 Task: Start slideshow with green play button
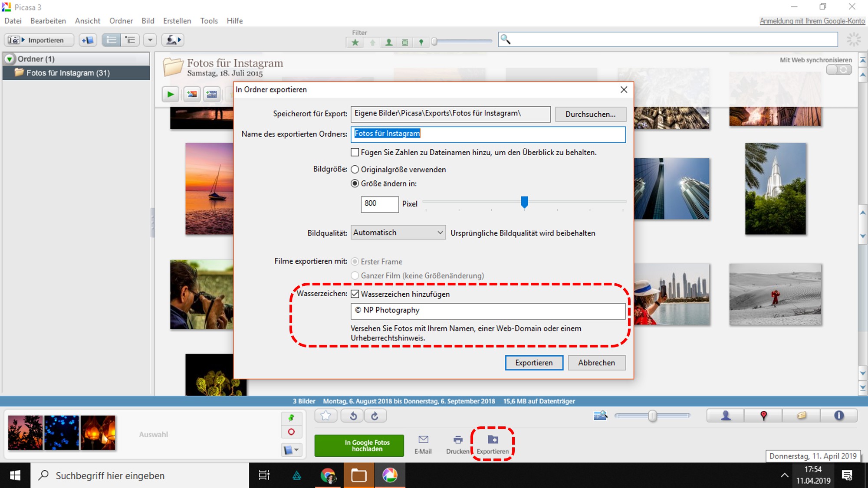(171, 94)
